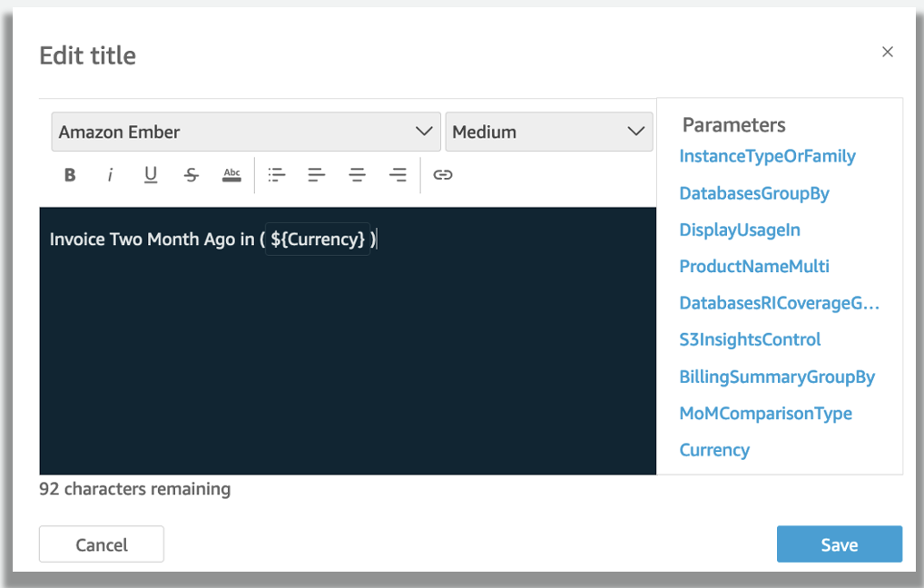Viewport: 924px width, 588px height.
Task: Open the Amazon Ember font dropdown
Action: pyautogui.click(x=245, y=132)
